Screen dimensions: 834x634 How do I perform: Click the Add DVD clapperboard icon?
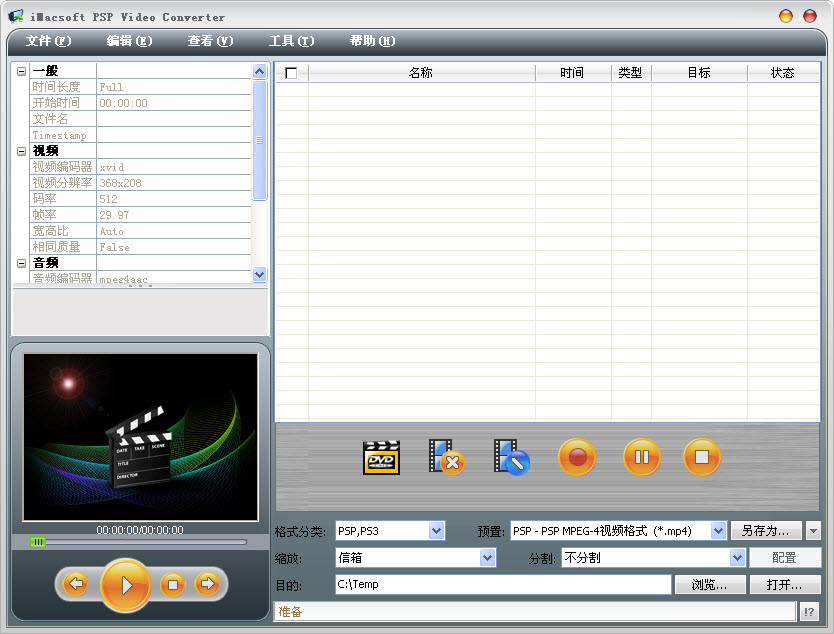381,457
